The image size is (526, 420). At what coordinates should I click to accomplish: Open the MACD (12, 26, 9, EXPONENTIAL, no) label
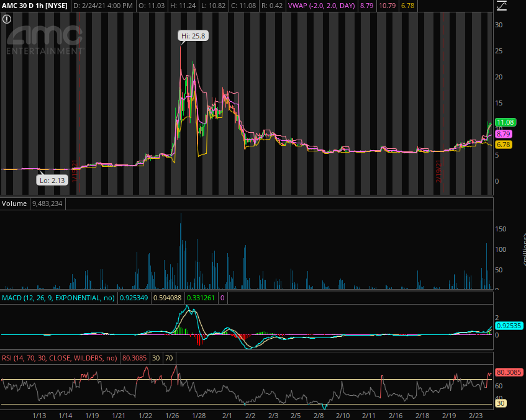pos(58,298)
